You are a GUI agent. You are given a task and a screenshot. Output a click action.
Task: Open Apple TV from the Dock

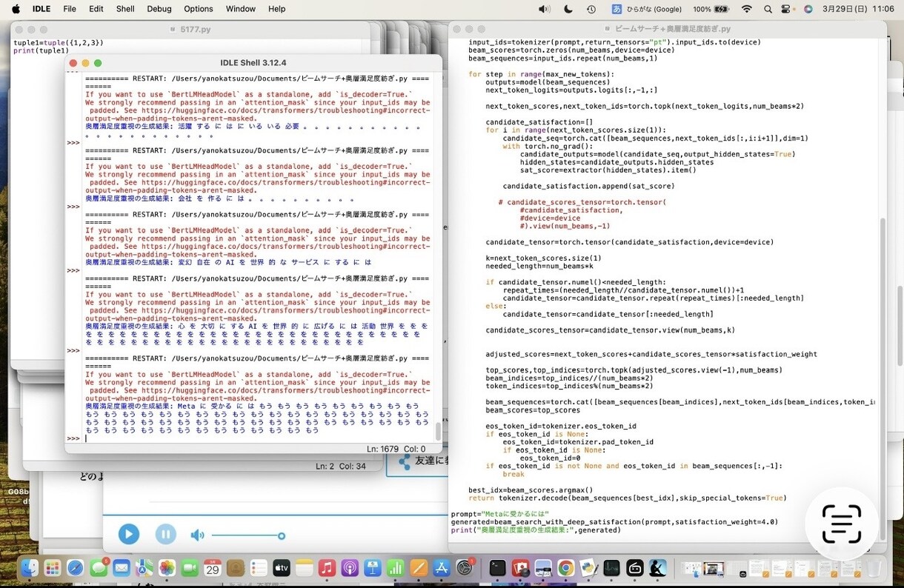282,568
